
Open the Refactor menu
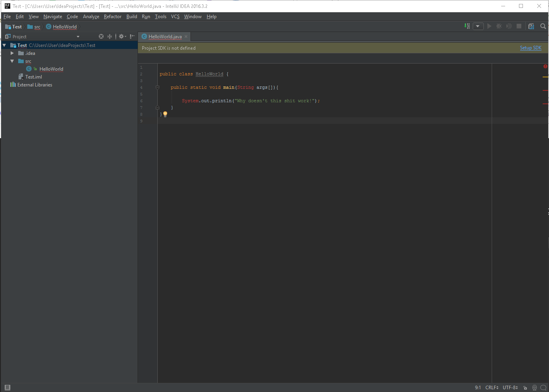click(x=112, y=17)
